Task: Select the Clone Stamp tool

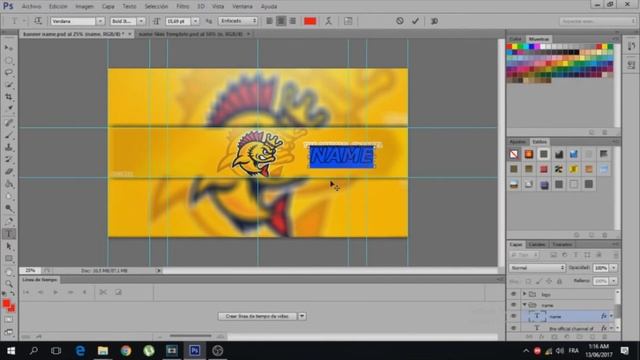Action: [x=9, y=147]
